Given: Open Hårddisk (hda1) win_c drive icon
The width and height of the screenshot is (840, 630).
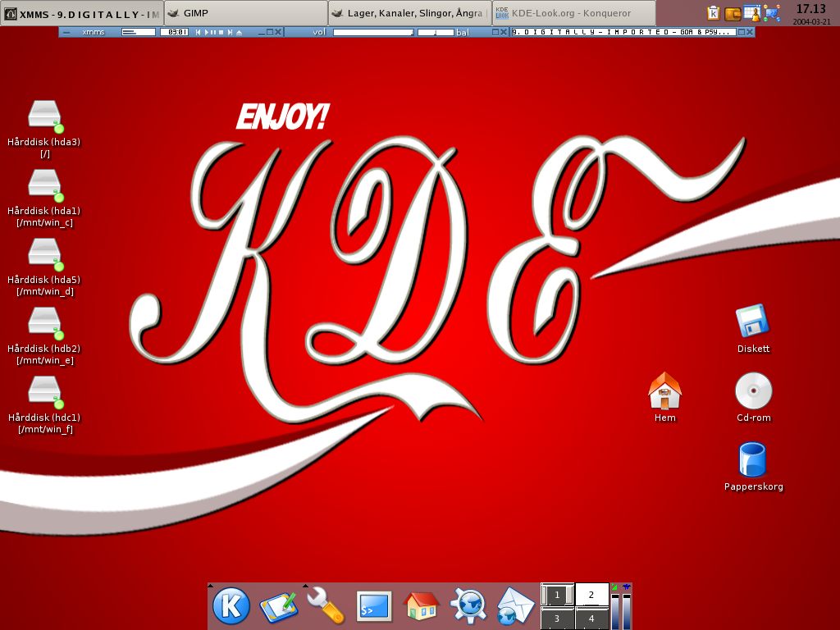Looking at the screenshot, I should [x=45, y=185].
